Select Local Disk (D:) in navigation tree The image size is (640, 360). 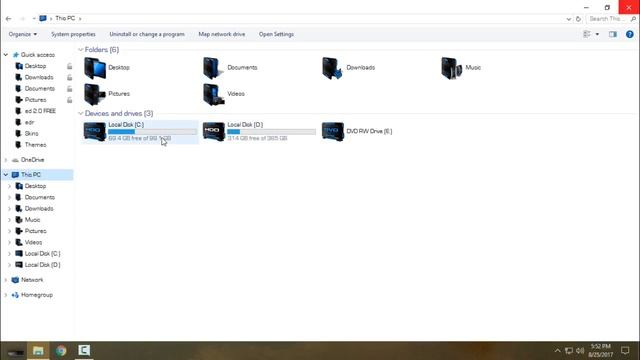(x=42, y=265)
